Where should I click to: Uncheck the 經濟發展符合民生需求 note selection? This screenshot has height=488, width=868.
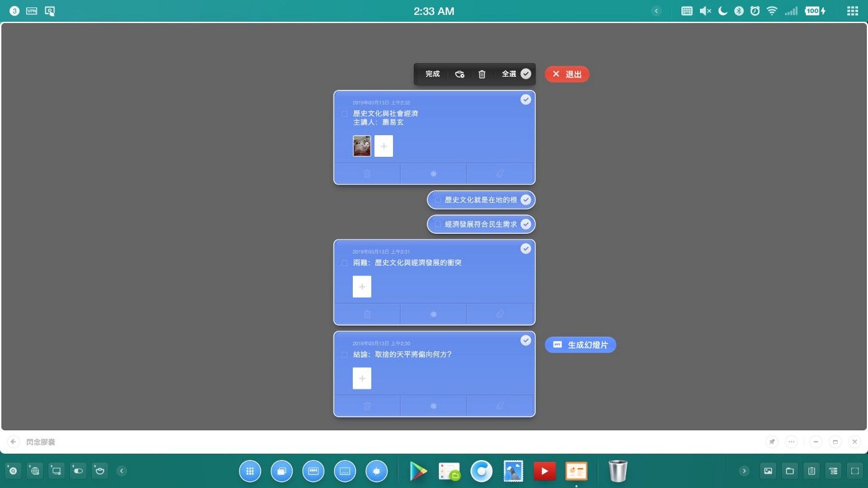point(526,224)
